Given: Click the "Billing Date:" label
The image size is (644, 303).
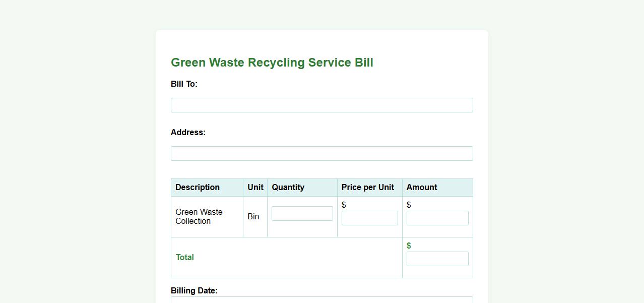Looking at the screenshot, I should point(194,290).
